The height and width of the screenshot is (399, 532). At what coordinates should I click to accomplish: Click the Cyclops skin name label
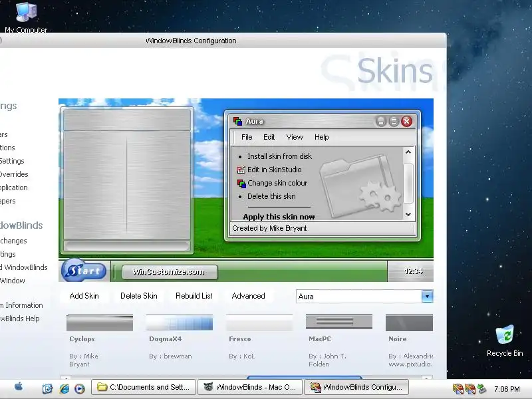pos(82,339)
